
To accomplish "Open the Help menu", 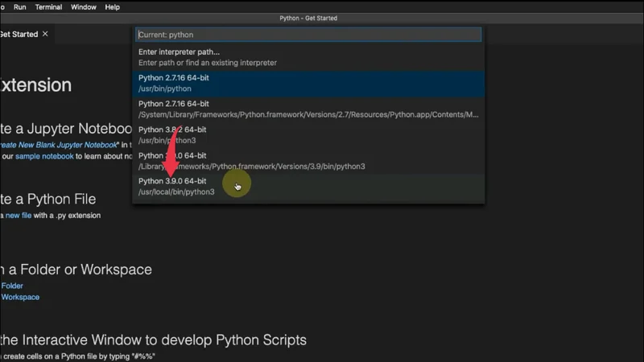I will [113, 7].
